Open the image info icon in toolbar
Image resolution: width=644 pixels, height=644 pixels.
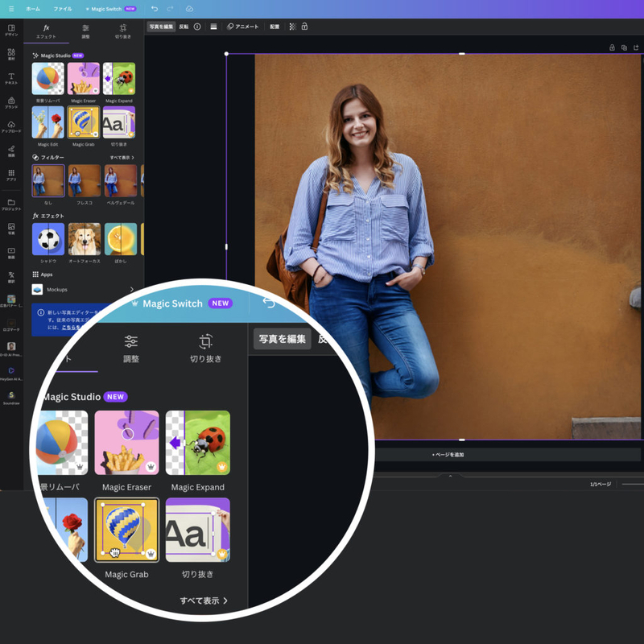(x=197, y=27)
